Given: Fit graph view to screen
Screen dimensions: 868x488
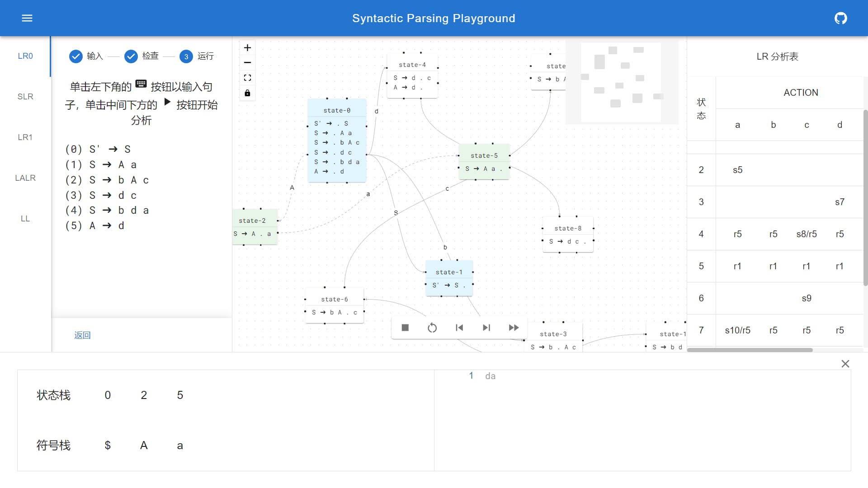Looking at the screenshot, I should point(247,78).
